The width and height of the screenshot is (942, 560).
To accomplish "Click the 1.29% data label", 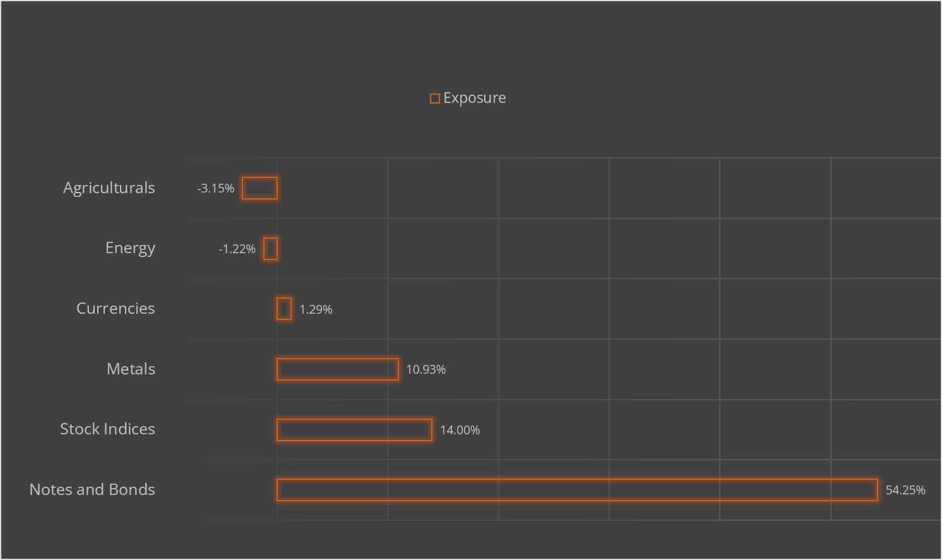I will pyautogui.click(x=316, y=309).
